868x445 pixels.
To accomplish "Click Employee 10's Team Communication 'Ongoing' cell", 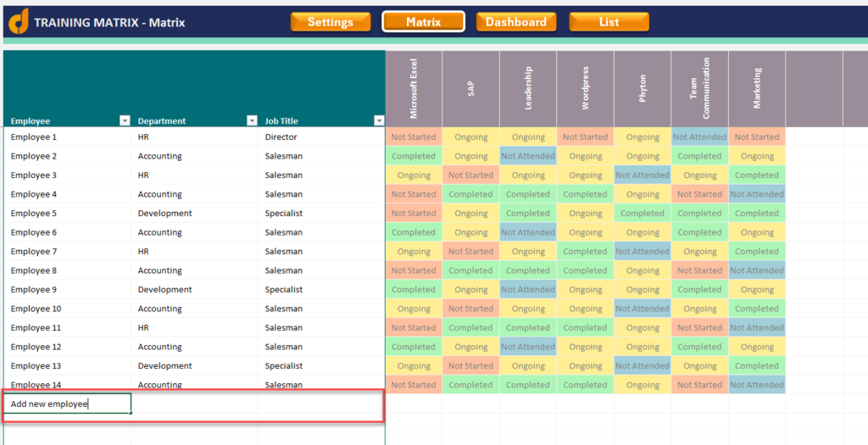I will coord(699,309).
